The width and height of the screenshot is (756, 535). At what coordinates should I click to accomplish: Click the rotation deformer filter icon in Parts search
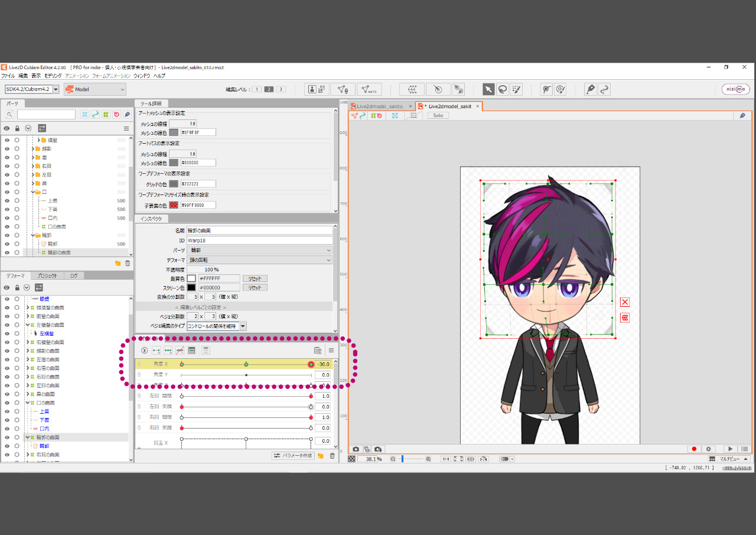click(x=116, y=114)
